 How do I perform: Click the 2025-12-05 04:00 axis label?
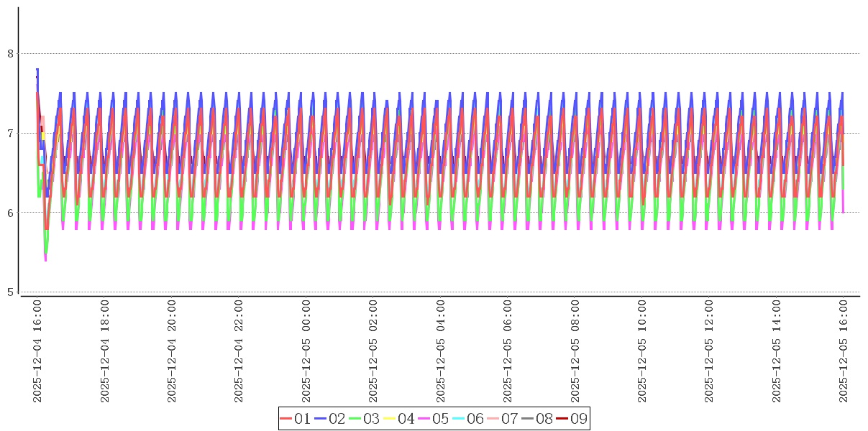(441, 351)
